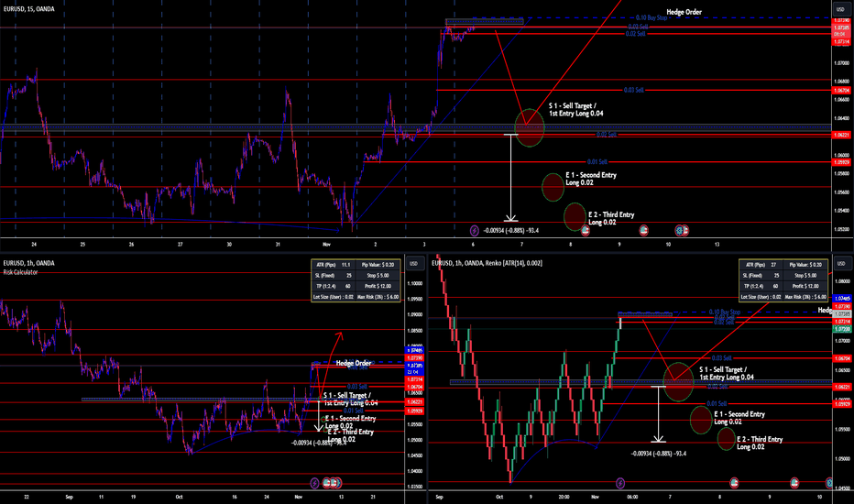Select the Hedge Order text in the Risk Calculator chart
This screenshot has width=854, height=504.
point(354,363)
